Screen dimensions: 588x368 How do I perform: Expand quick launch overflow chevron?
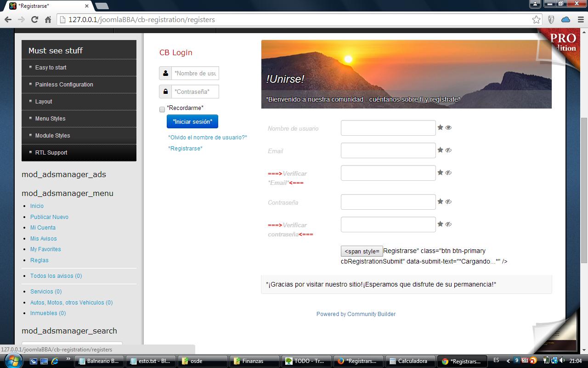point(68,359)
